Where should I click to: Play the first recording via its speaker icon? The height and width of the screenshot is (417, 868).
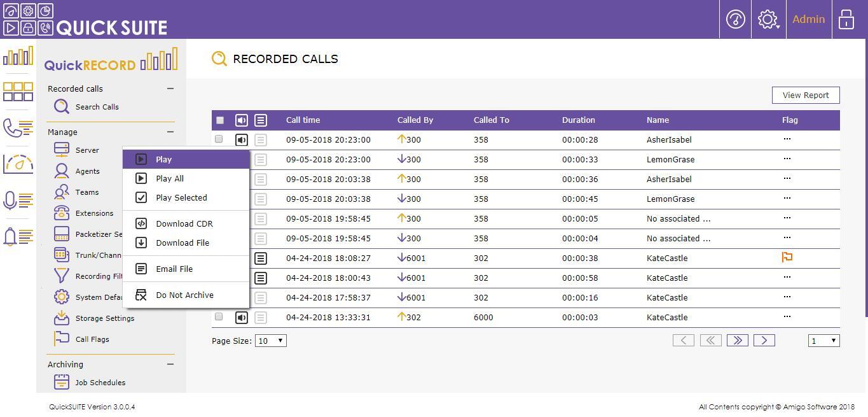241,139
